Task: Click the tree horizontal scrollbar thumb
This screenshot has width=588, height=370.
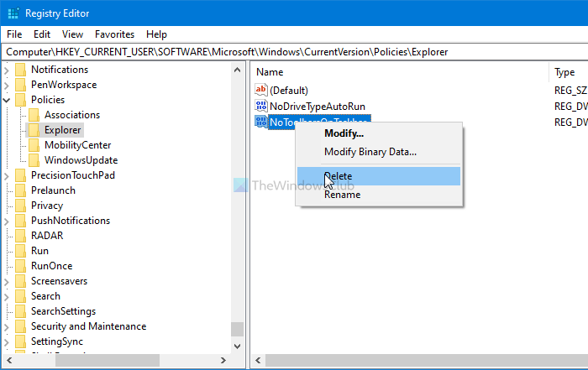Action: [x=108, y=360]
